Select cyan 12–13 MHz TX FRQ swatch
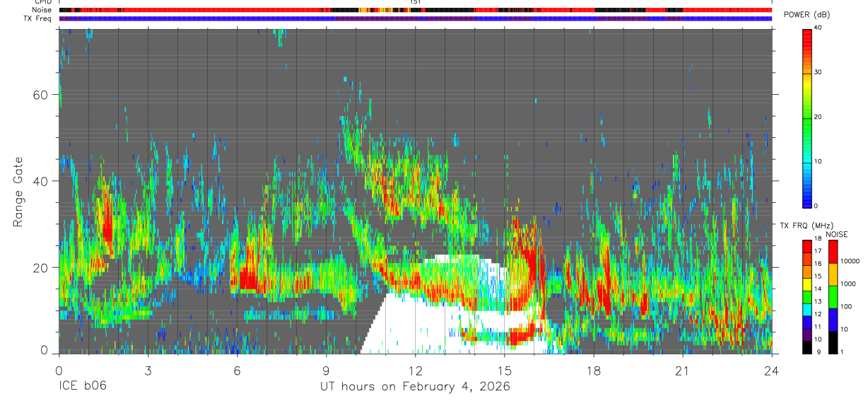868x401 pixels. [807, 310]
